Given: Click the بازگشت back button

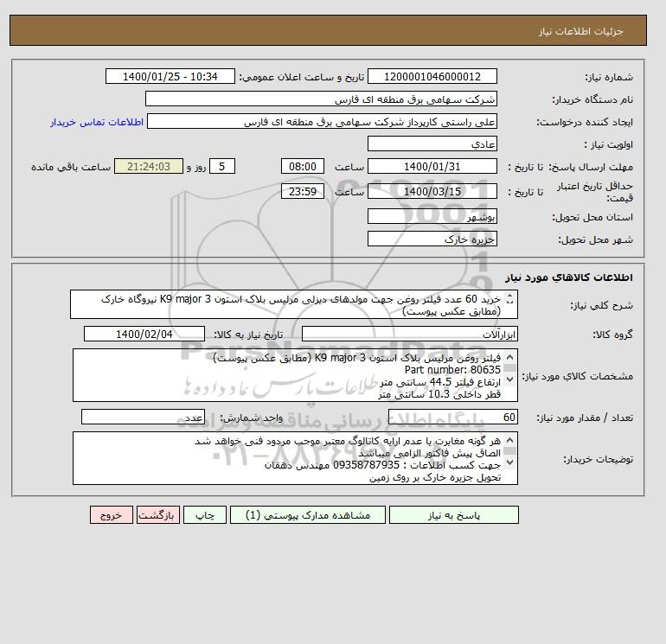Looking at the screenshot, I should coord(158,514).
